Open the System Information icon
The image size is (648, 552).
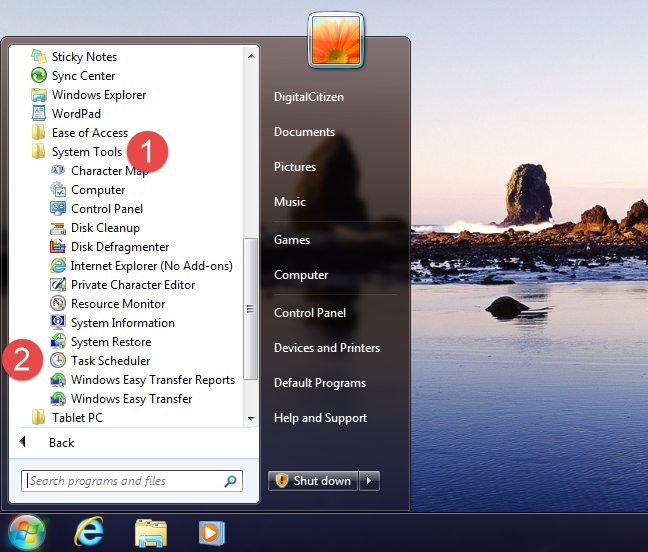58,322
